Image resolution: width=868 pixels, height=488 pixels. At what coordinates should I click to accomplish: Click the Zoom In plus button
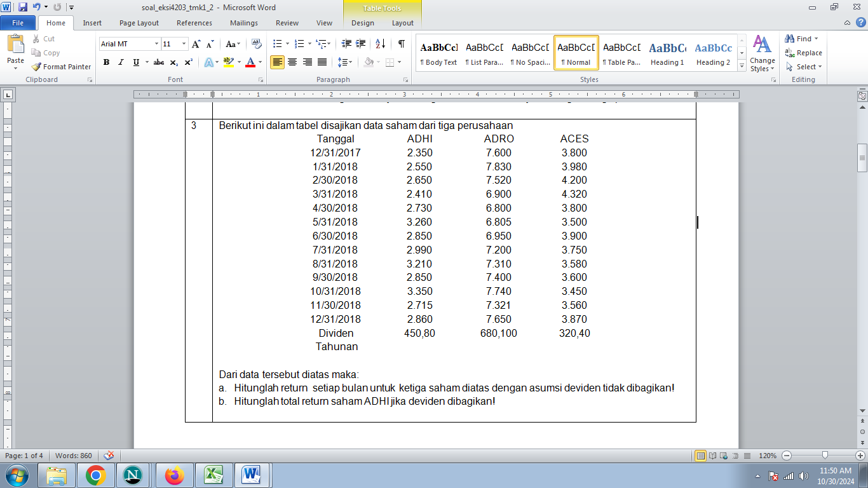coord(860,456)
